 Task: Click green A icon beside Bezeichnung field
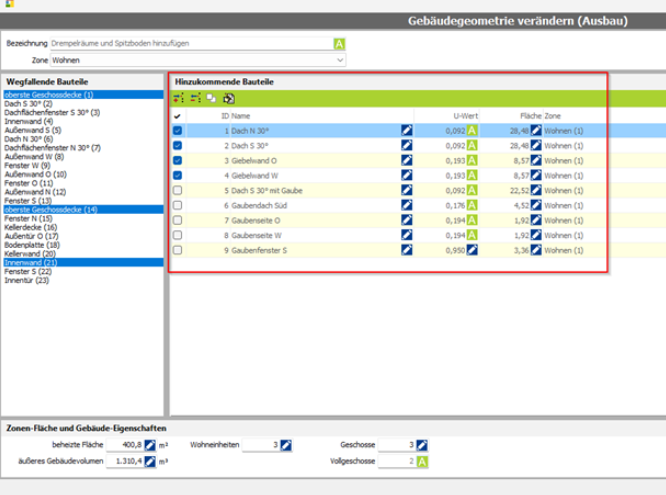pyautogui.click(x=339, y=44)
